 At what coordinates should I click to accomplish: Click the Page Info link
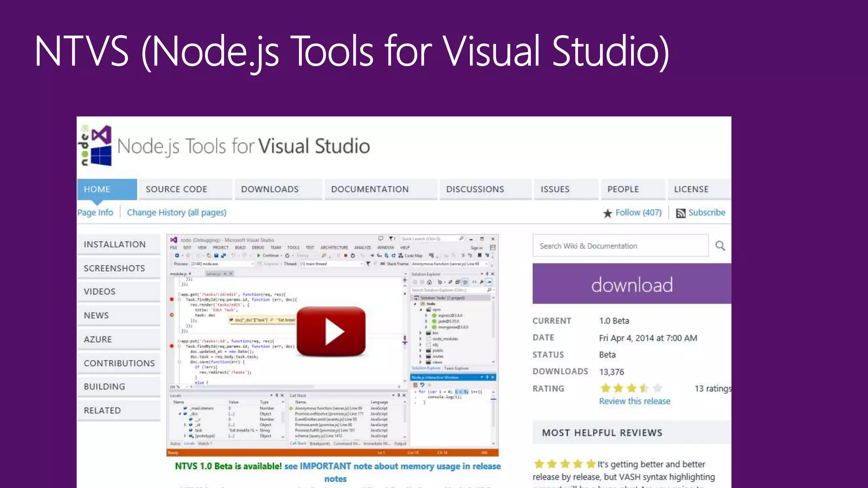click(95, 213)
